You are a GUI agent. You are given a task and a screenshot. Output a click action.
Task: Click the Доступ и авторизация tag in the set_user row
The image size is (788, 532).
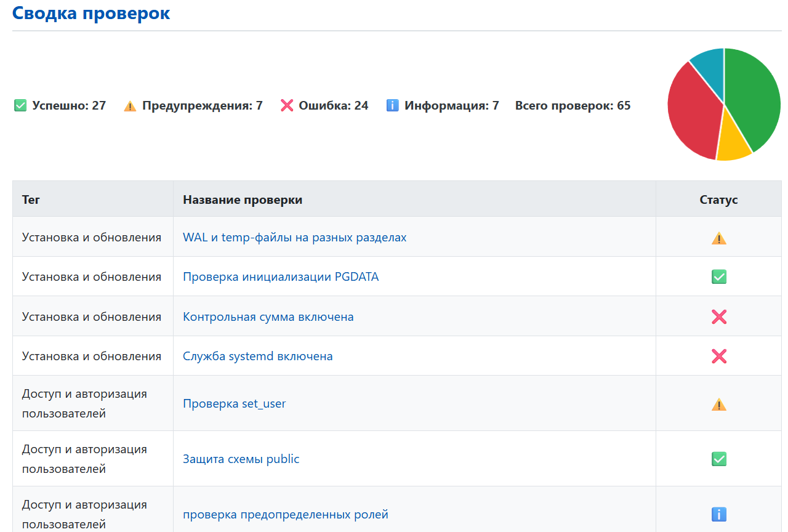(84, 403)
